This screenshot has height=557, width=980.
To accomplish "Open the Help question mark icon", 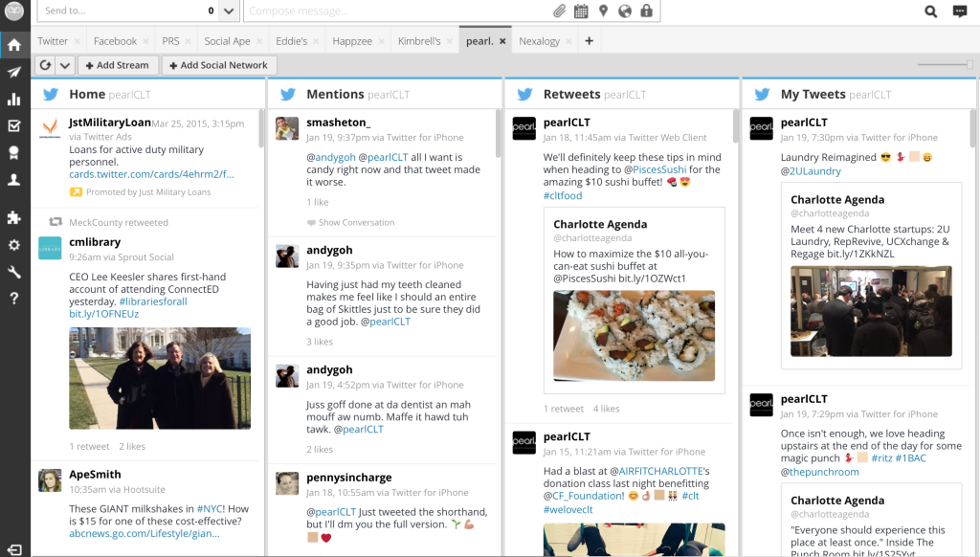I will tap(13, 299).
